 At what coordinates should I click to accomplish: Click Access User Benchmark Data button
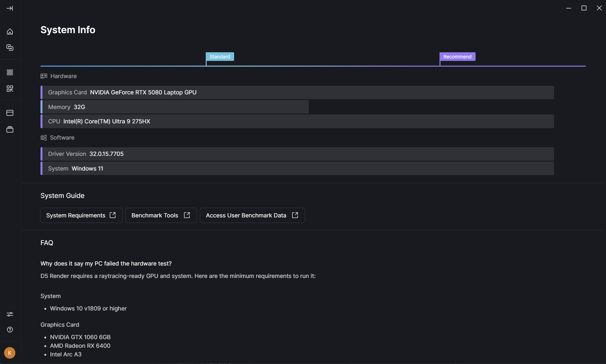click(x=252, y=215)
